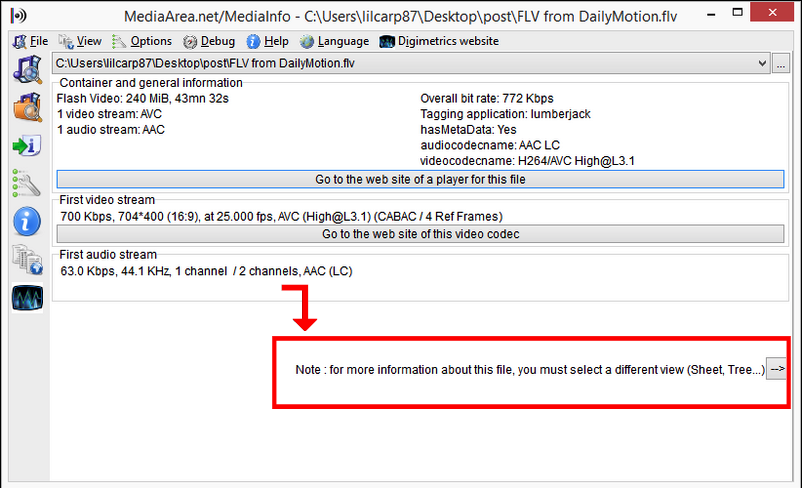Click the "Tagging application: lumberjack" text
The image size is (802, 488).
505,114
